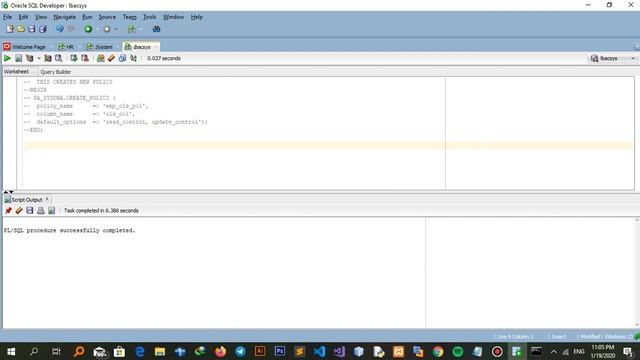Switch to the Welcome Page tab
The image size is (640, 360).
pos(25,47)
